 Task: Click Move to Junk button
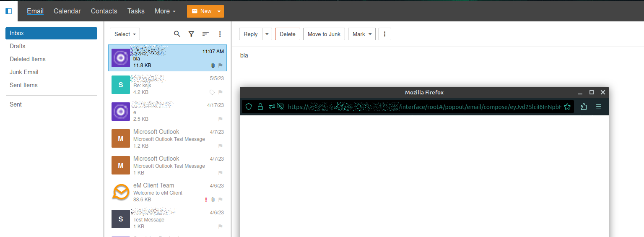[x=324, y=34]
